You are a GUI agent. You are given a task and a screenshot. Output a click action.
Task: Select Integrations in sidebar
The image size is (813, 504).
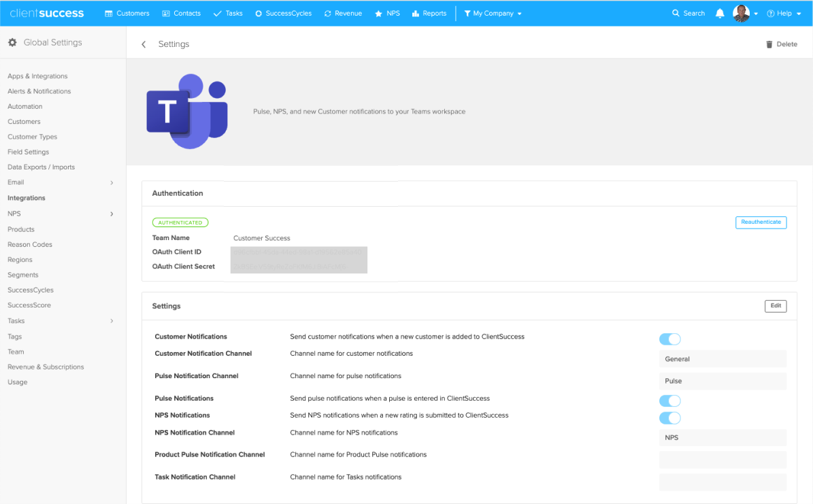26,198
